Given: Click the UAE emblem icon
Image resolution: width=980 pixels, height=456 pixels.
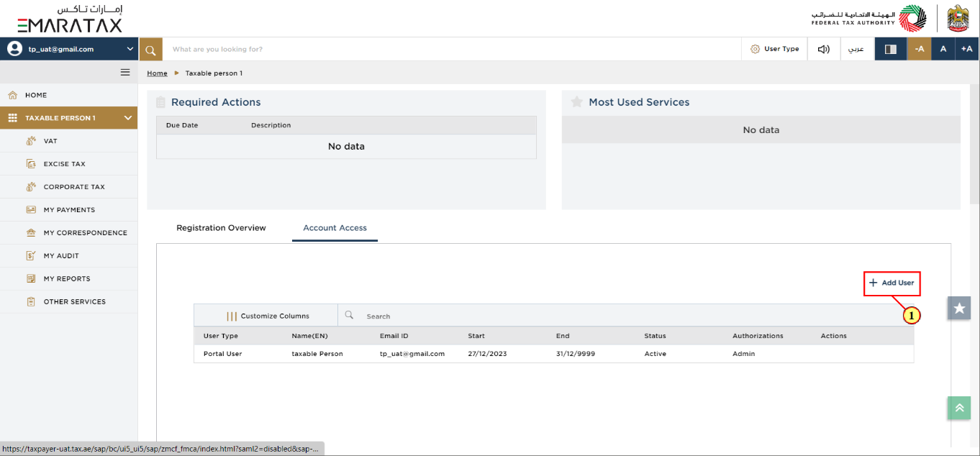Looking at the screenshot, I should coord(958,18).
